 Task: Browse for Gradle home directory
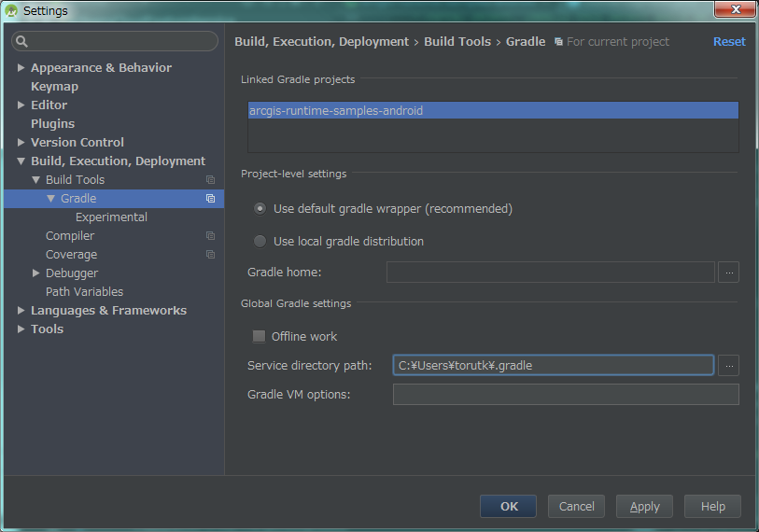click(729, 272)
